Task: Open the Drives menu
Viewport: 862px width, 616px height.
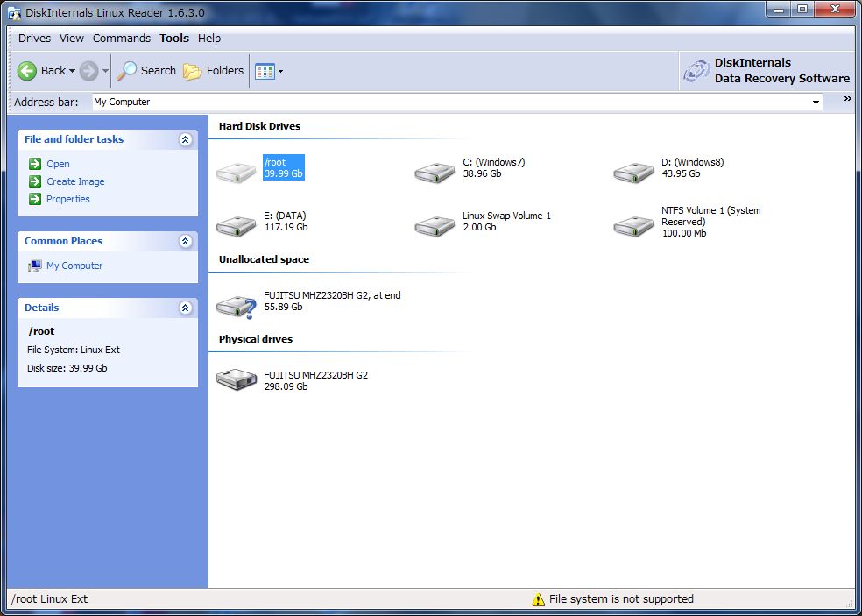Action: coord(34,39)
